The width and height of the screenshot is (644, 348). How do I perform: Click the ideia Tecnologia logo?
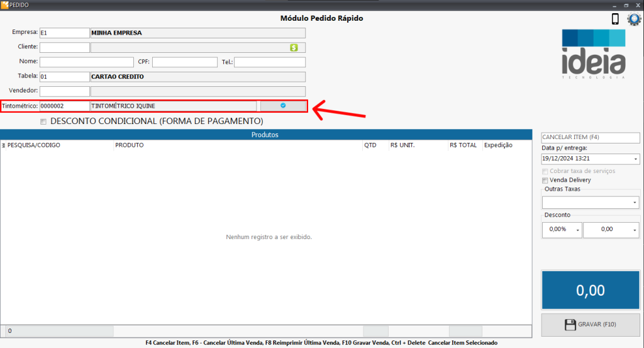point(594,53)
